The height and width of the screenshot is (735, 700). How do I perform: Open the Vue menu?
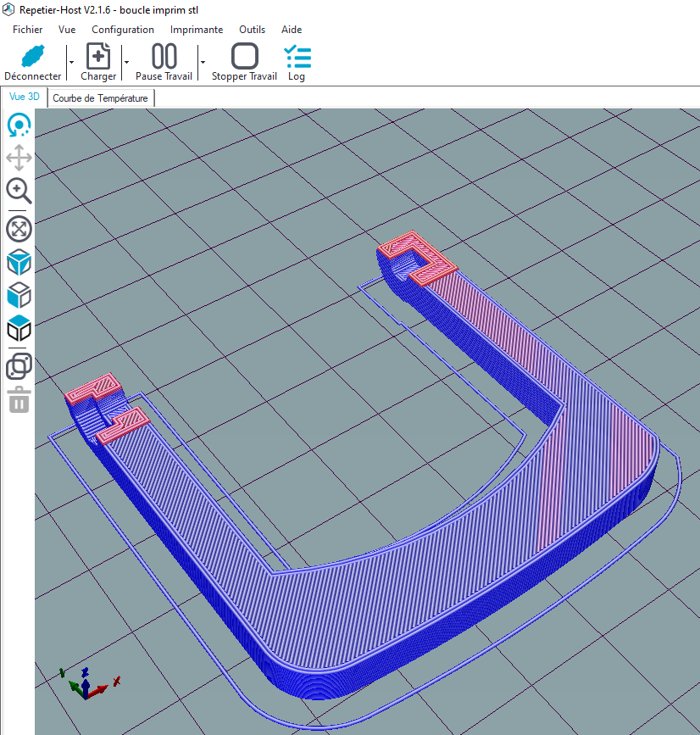pos(67,30)
